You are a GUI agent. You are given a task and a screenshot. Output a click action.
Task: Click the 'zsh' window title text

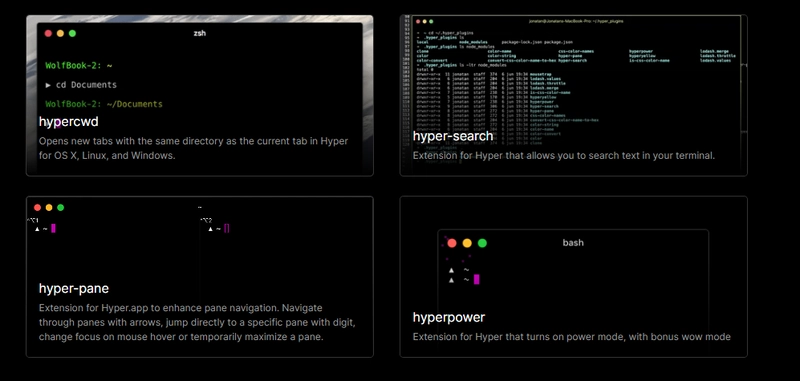[199, 34]
